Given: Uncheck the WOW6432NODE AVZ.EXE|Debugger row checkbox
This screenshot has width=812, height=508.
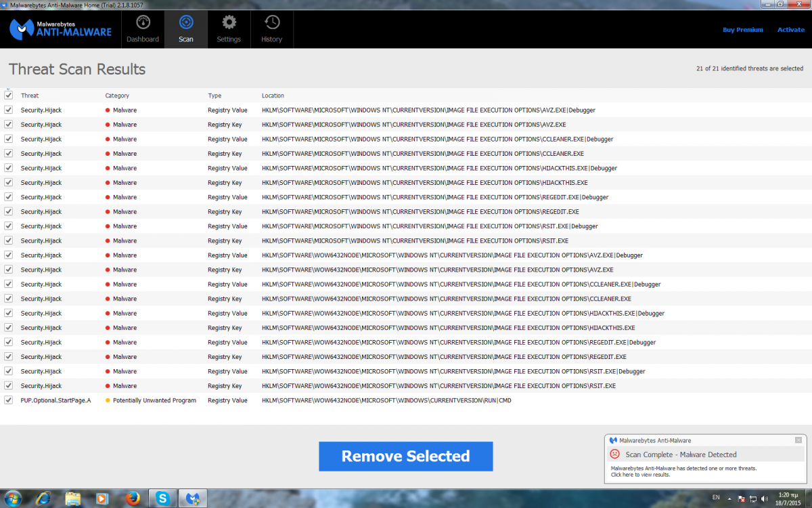Looking at the screenshot, I should 9,255.
